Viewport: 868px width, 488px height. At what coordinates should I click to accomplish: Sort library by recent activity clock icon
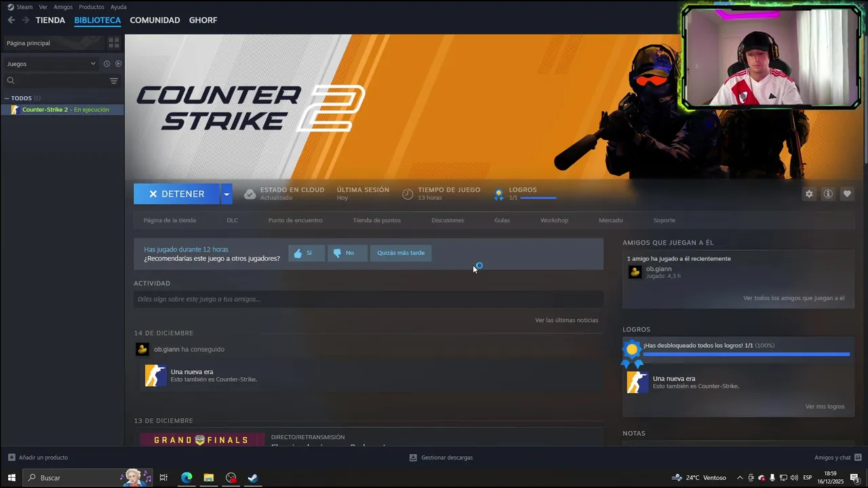tap(106, 64)
